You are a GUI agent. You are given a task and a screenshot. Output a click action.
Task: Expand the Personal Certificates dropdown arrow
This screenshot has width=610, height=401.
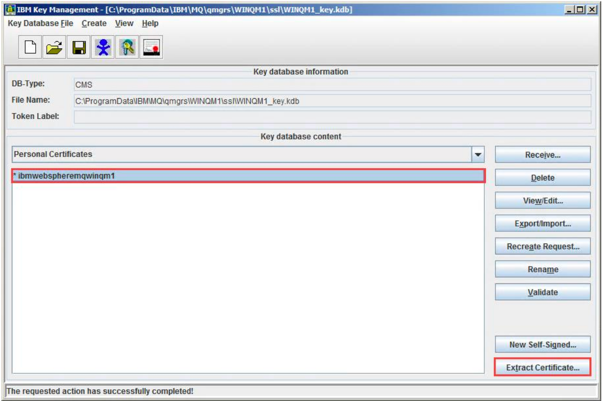(478, 154)
